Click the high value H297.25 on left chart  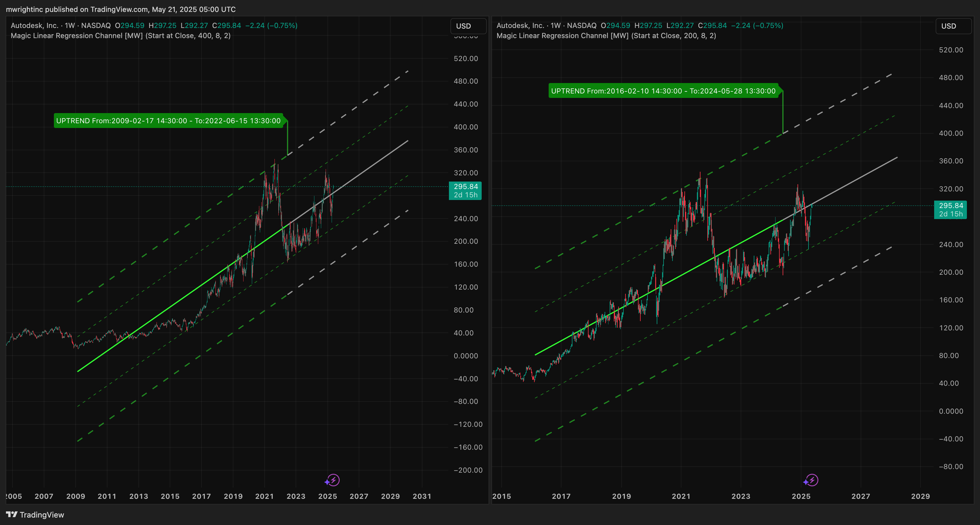pyautogui.click(x=163, y=26)
